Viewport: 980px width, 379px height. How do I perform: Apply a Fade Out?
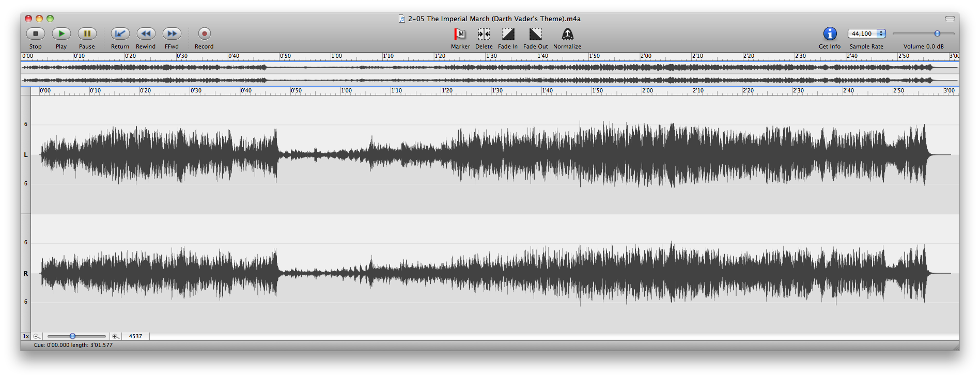pyautogui.click(x=536, y=34)
